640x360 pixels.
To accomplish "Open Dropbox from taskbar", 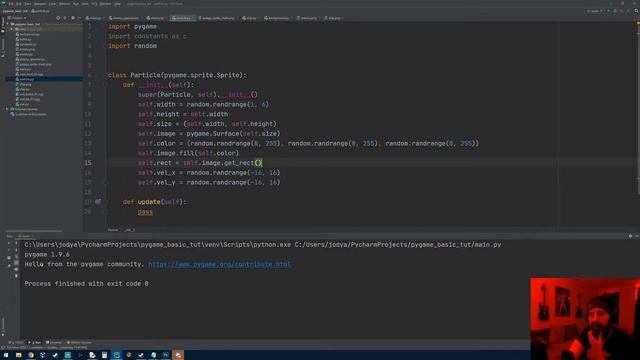I will [x=43, y=355].
